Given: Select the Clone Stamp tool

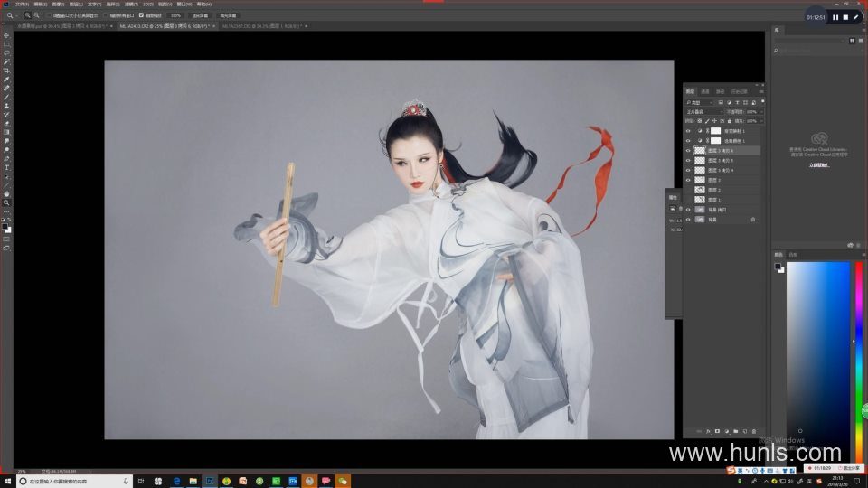Looking at the screenshot, I should tap(6, 106).
